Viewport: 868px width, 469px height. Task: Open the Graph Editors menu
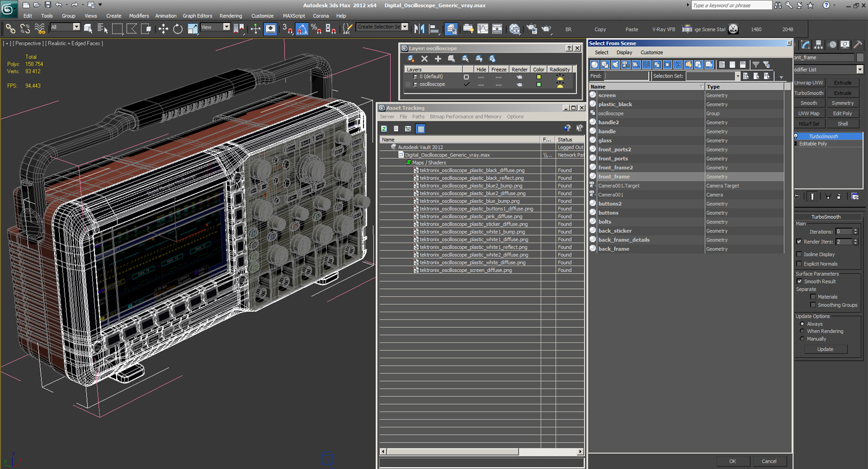click(x=197, y=16)
